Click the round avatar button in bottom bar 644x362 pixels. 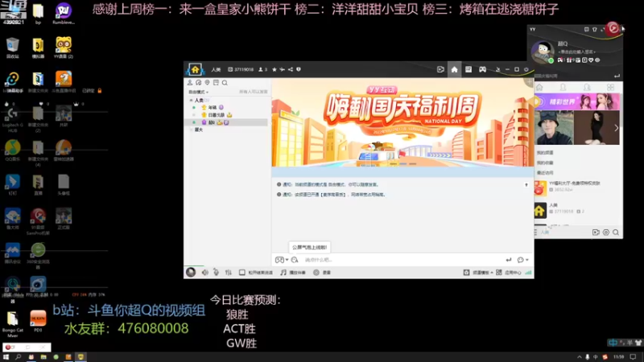(x=191, y=272)
